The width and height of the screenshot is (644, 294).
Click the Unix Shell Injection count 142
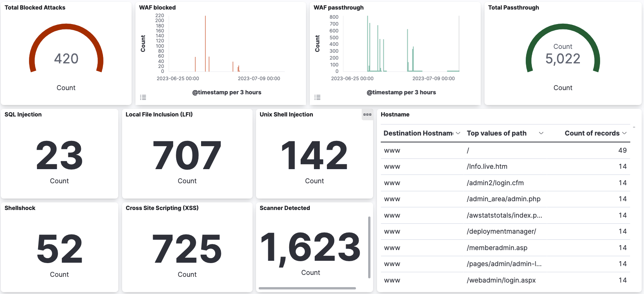coord(314,155)
